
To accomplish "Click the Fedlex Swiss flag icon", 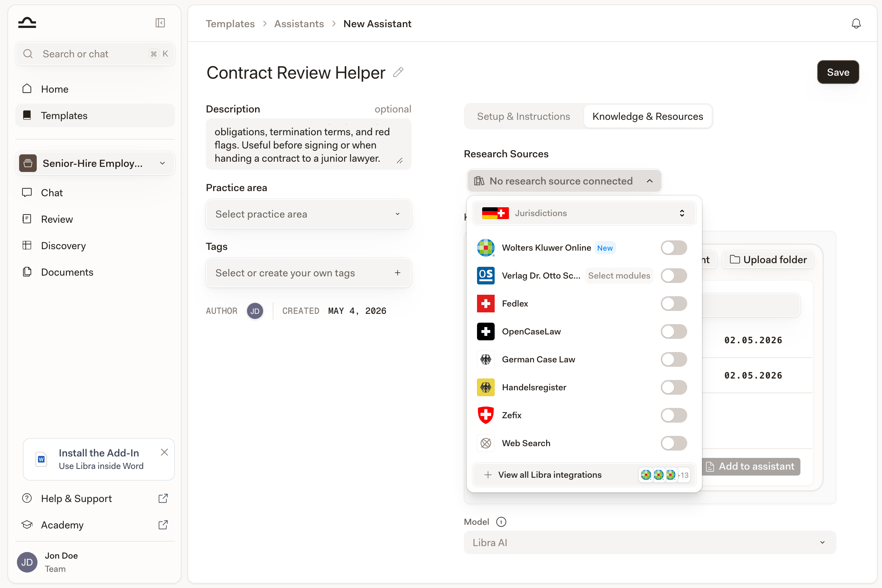I will click(x=485, y=304).
